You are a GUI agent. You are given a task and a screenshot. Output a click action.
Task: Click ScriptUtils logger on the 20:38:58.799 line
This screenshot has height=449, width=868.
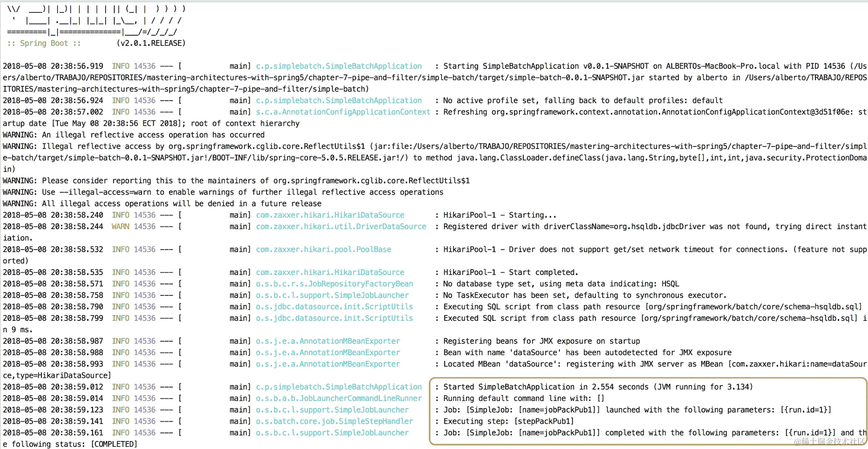click(334, 318)
